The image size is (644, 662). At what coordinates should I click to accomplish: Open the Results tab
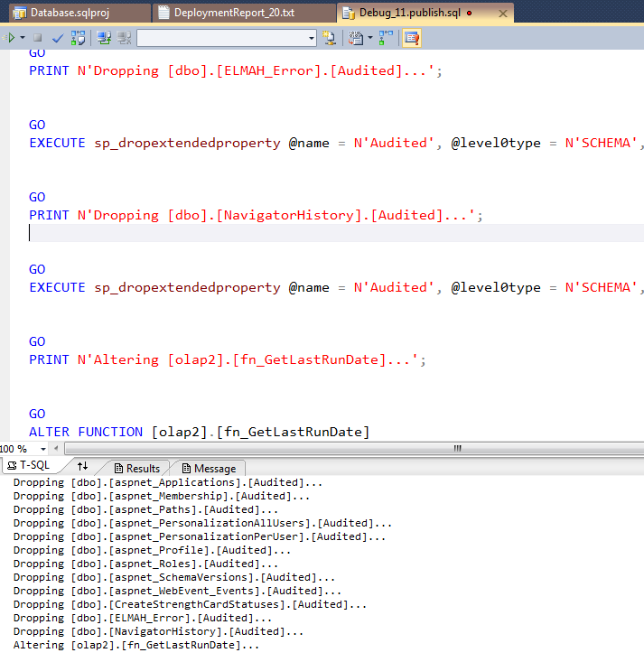tap(137, 469)
